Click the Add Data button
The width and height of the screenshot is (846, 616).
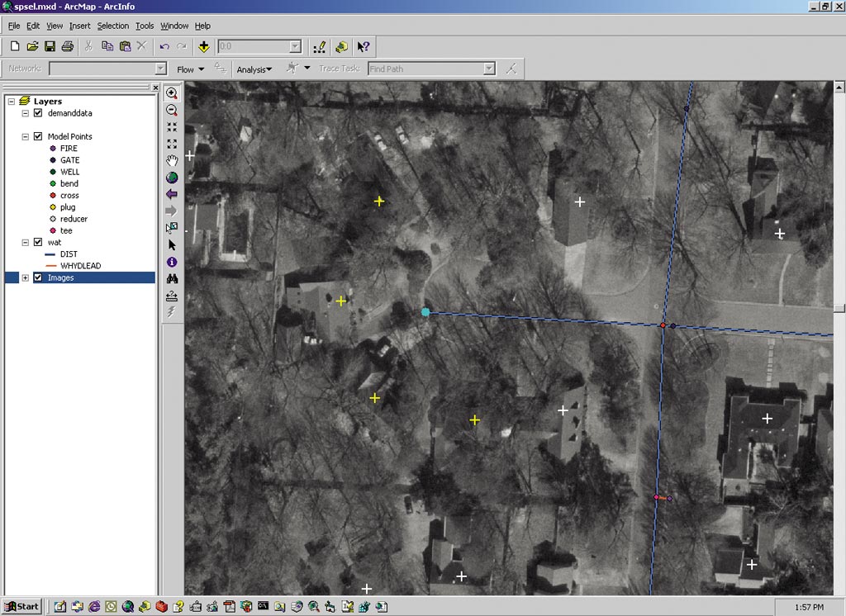204,47
